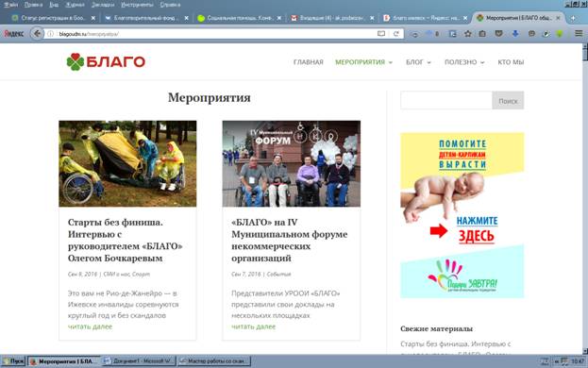Click the События category link
This screenshot has height=368, width=588.
pos(278,275)
